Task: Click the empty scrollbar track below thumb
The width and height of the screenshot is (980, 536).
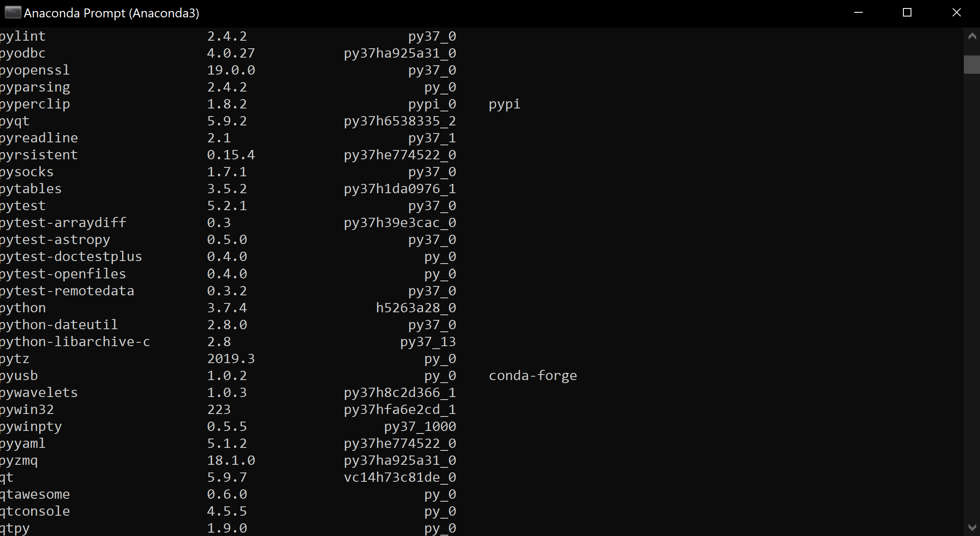Action: click(972, 297)
